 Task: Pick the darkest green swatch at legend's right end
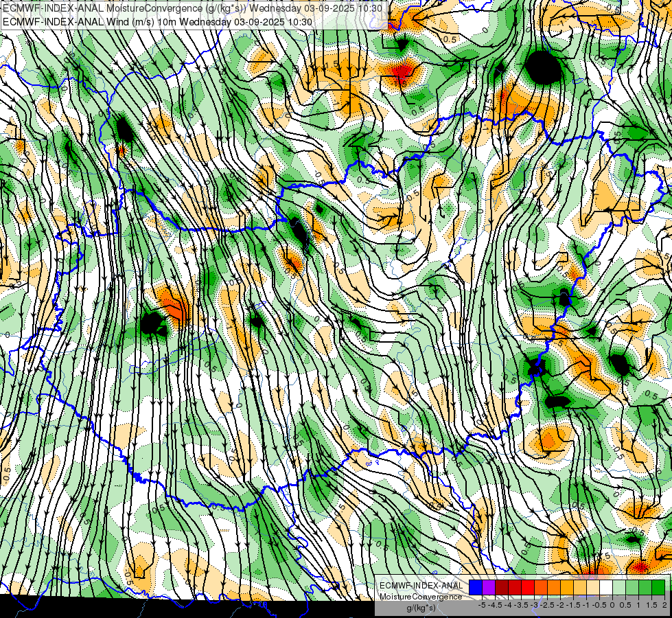point(658,587)
